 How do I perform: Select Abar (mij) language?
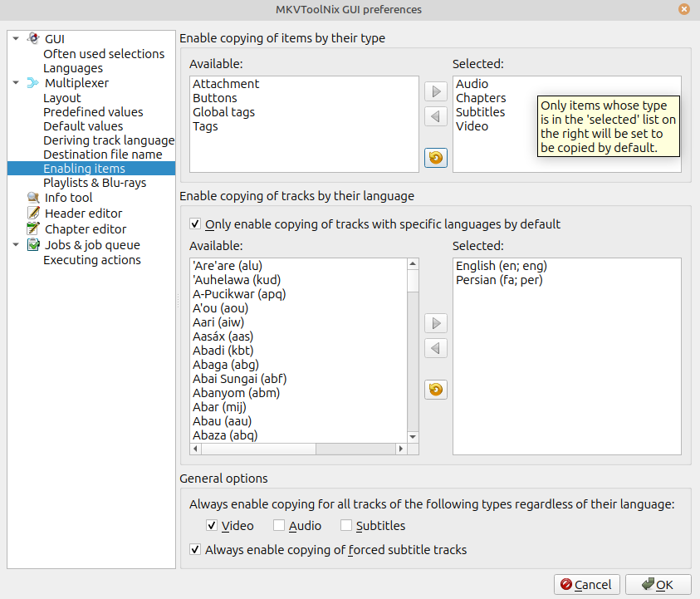pos(219,407)
